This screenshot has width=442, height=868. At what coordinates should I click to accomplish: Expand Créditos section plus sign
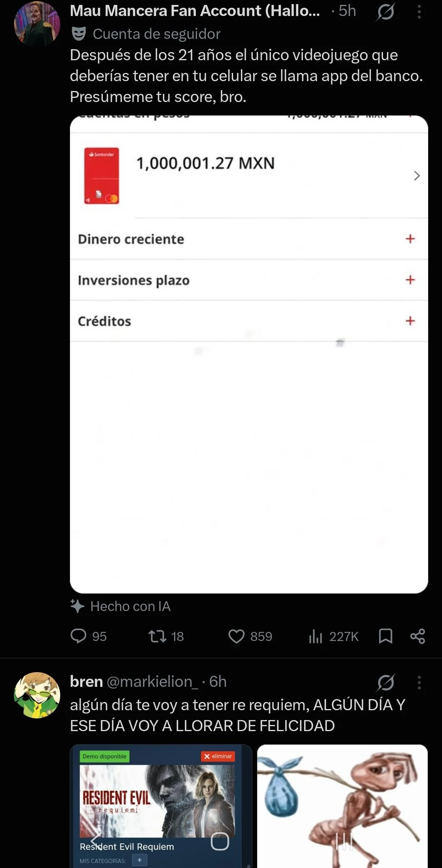pos(410,320)
